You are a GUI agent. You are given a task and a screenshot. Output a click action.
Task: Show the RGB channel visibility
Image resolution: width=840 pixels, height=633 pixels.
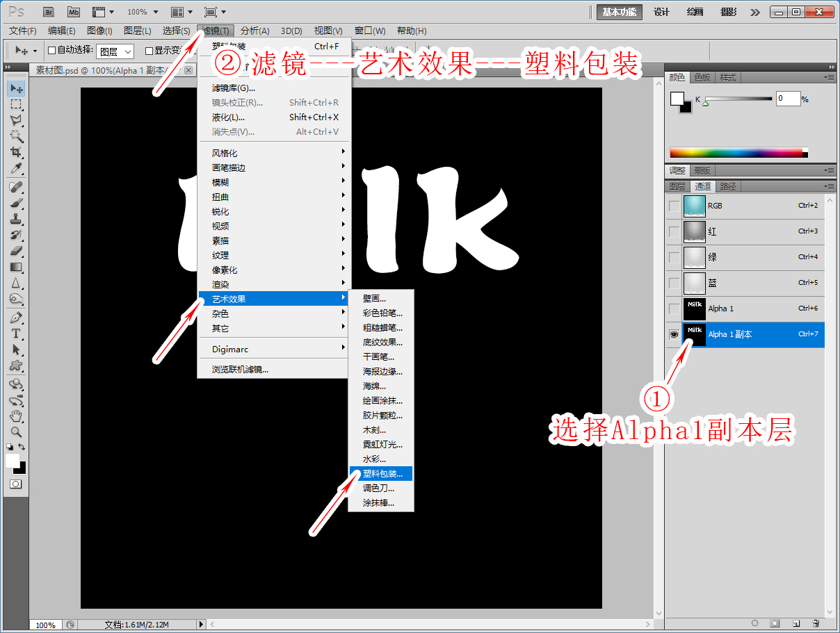point(673,206)
